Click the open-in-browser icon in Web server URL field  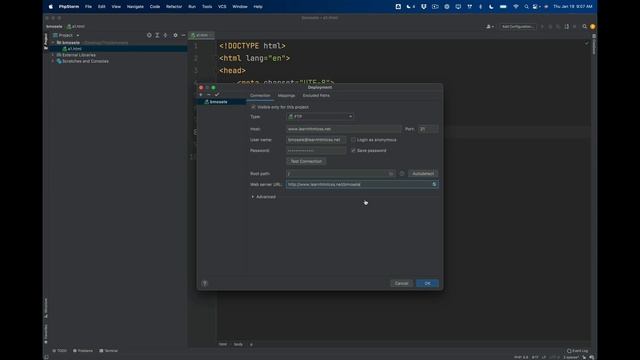tap(434, 184)
